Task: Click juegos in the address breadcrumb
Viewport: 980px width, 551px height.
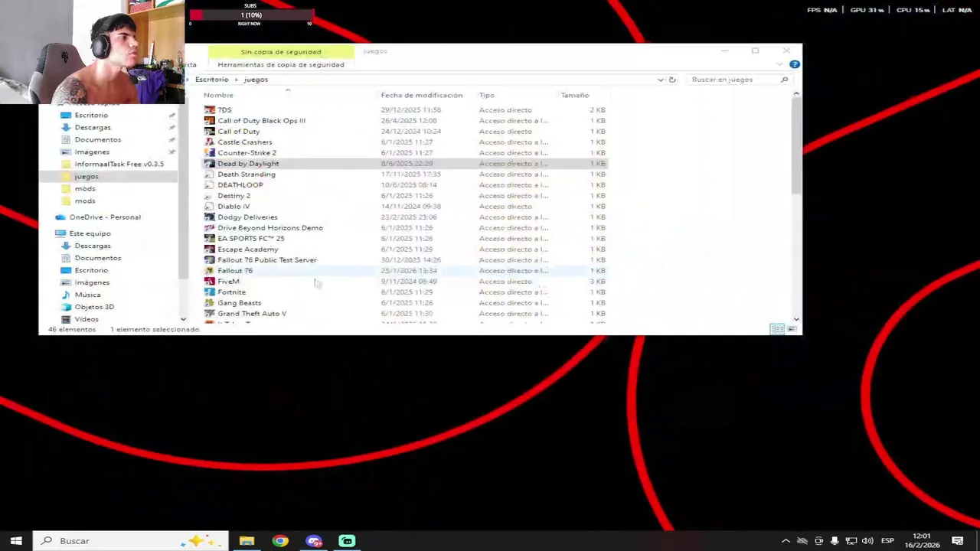Action: click(256, 80)
